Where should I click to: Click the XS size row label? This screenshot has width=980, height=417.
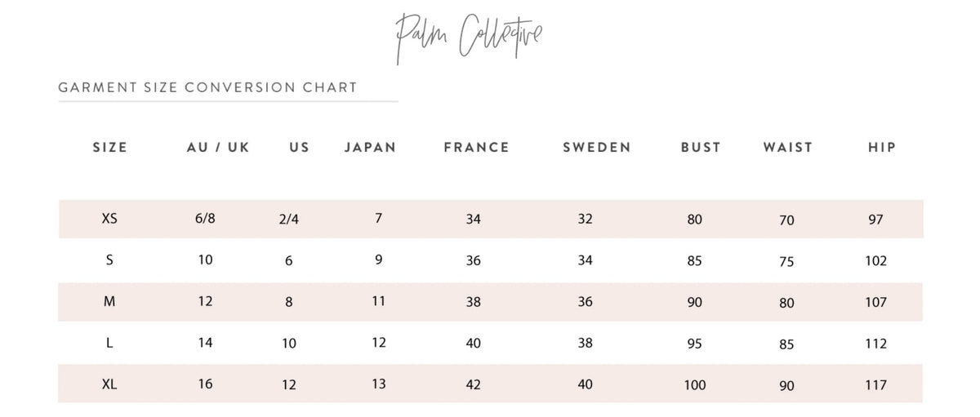tap(109, 219)
